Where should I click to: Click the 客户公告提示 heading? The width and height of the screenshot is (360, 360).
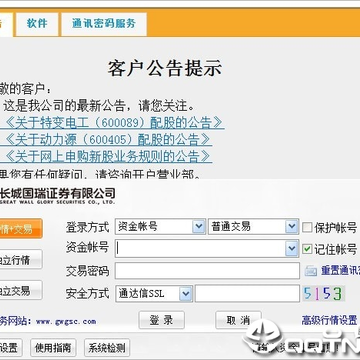pyautogui.click(x=164, y=68)
